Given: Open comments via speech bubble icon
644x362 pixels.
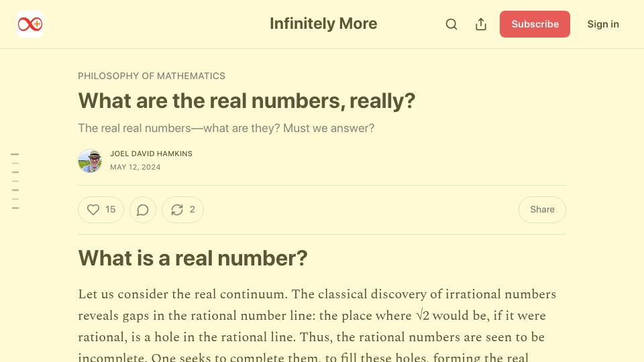Looking at the screenshot, I should [x=143, y=210].
